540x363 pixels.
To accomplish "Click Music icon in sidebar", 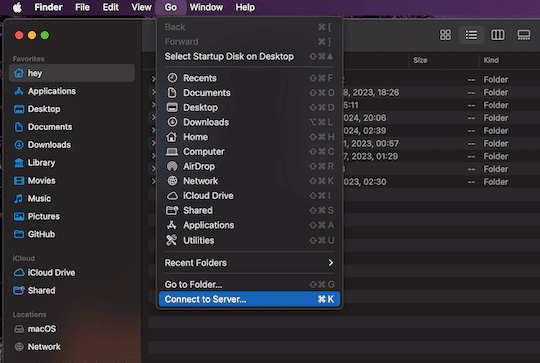I will 19,198.
